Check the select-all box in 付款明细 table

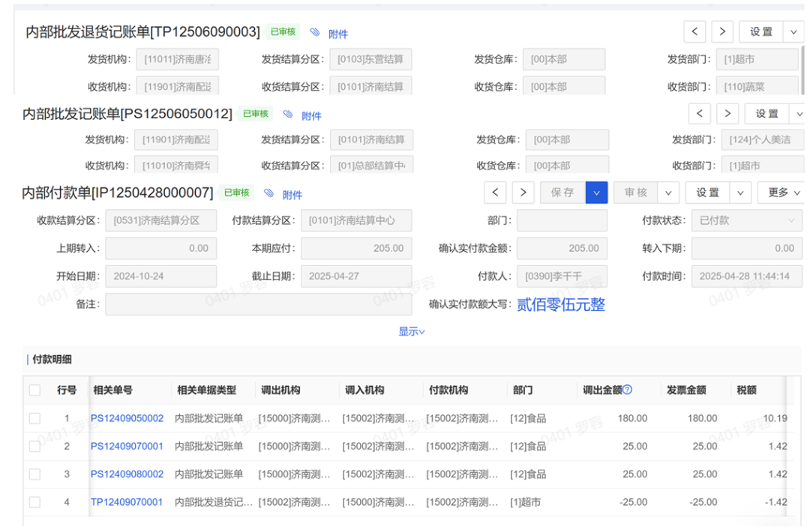34,390
